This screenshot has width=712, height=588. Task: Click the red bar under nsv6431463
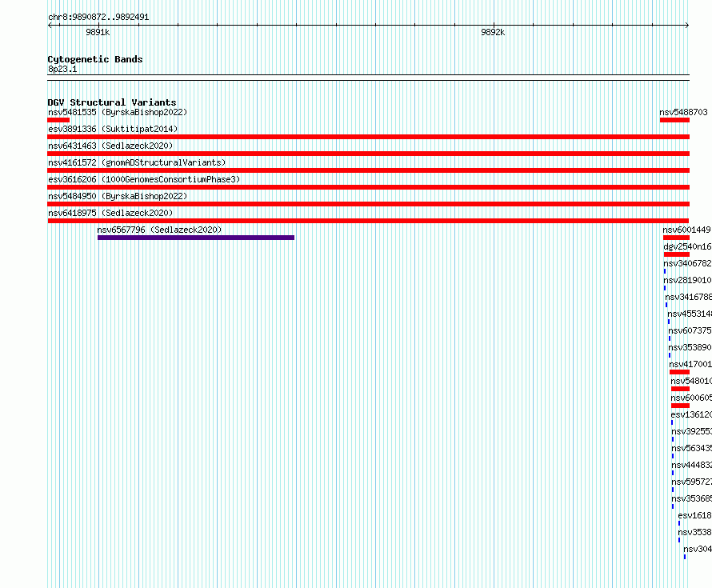(369, 154)
